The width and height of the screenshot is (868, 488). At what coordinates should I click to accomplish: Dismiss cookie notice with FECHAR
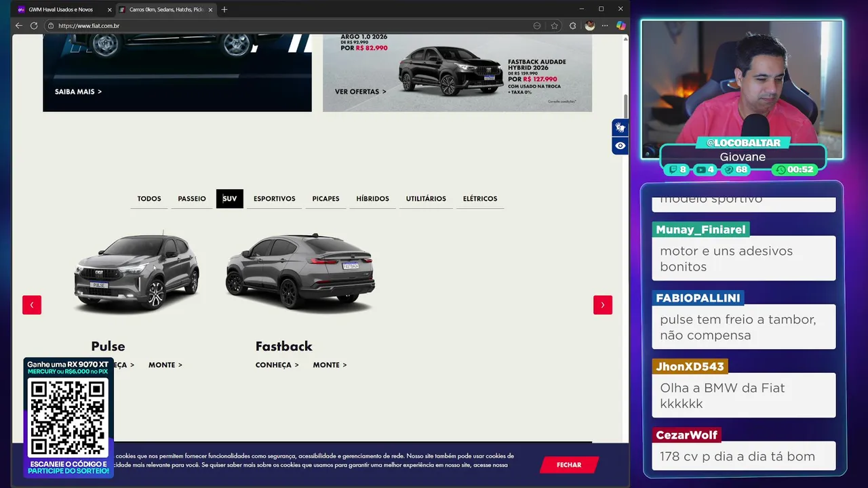569,465
